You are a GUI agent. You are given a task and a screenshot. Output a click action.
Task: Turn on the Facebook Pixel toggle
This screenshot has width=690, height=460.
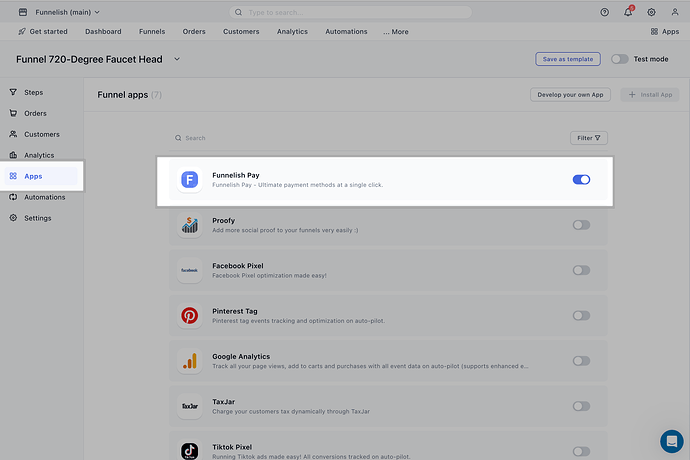pos(581,270)
